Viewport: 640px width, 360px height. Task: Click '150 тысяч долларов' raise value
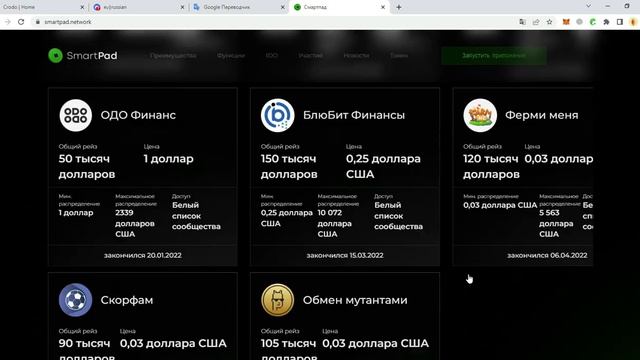(289, 167)
